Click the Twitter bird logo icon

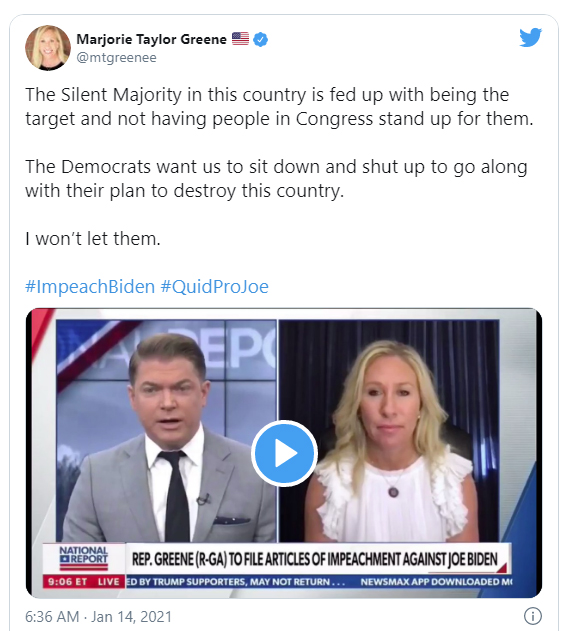pyautogui.click(x=530, y=37)
